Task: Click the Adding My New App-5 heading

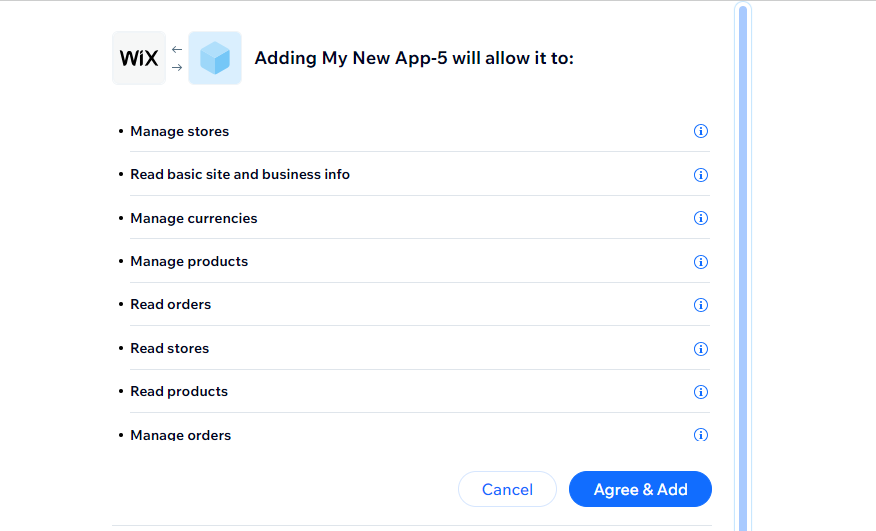Action: pos(414,58)
